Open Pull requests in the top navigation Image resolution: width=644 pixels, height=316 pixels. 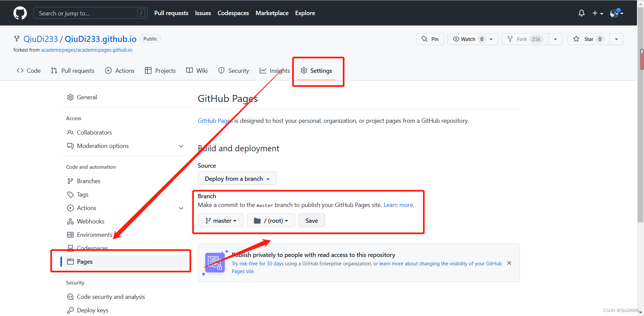(x=171, y=13)
